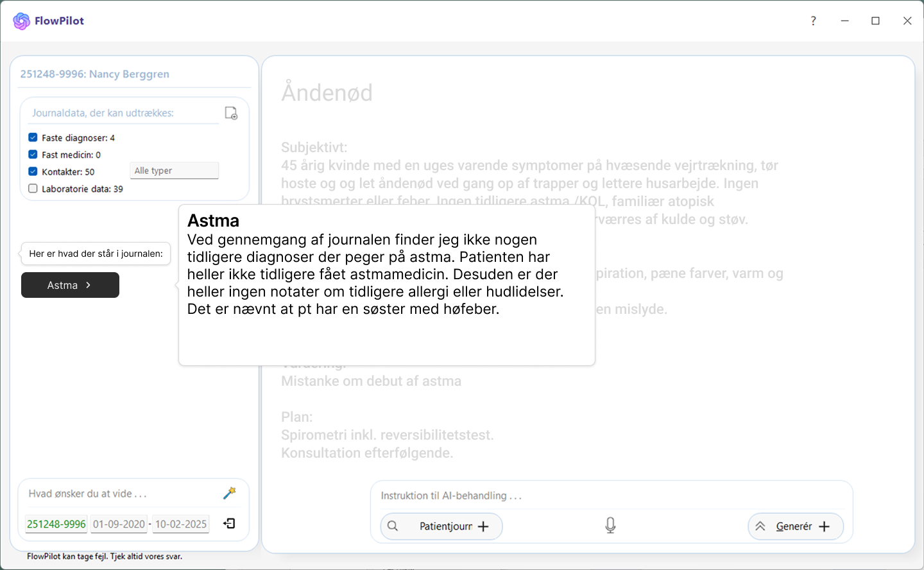
Task: Click the double chevron up icon
Action: (760, 526)
